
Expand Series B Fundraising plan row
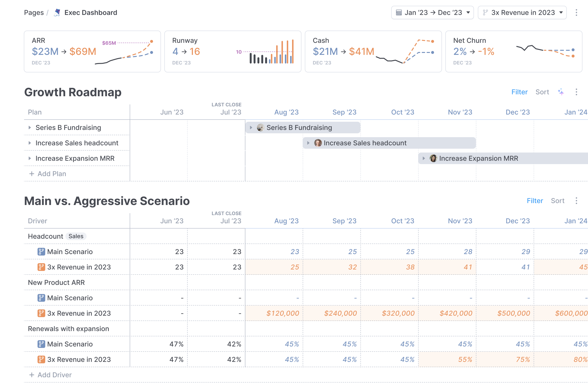pyautogui.click(x=30, y=128)
